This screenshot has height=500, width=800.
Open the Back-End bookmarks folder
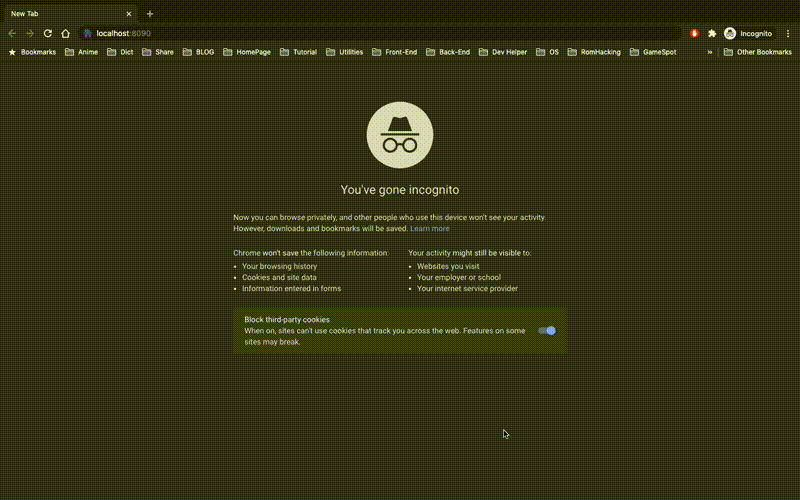click(448, 52)
